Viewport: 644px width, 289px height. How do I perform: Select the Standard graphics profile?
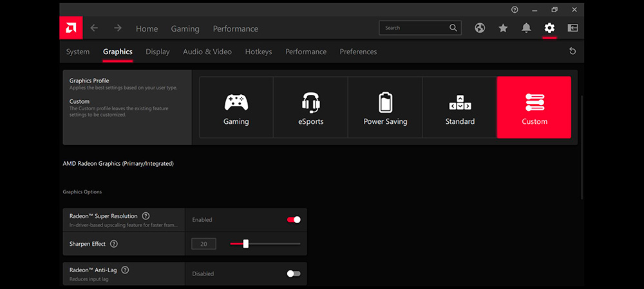click(x=460, y=107)
